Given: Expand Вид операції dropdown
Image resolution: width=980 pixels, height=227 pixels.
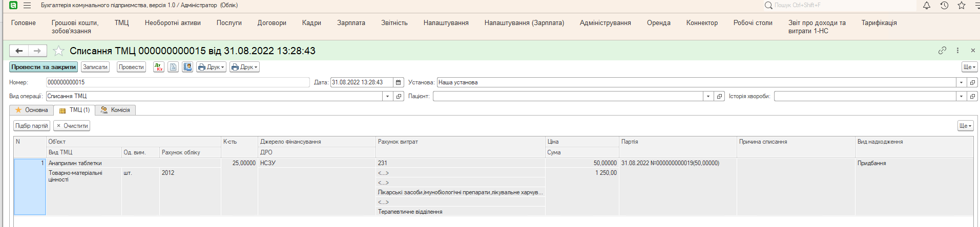Looking at the screenshot, I should [387, 96].
